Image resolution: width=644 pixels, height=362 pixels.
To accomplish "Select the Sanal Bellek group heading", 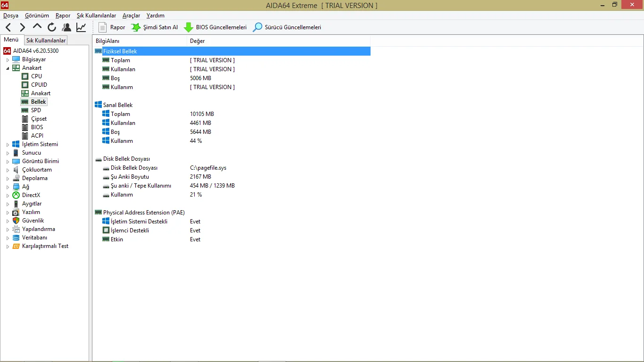I will [x=118, y=105].
